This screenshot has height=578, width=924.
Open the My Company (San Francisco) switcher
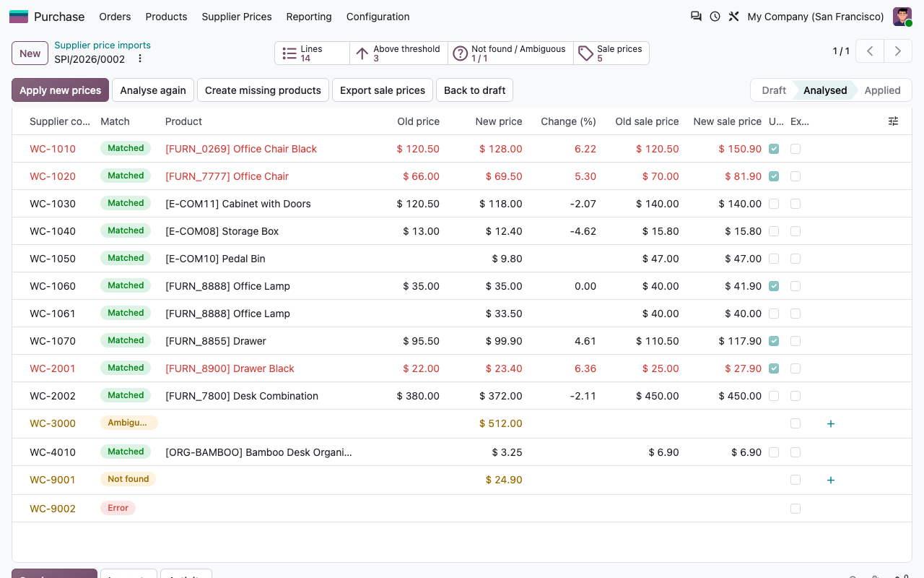point(816,17)
